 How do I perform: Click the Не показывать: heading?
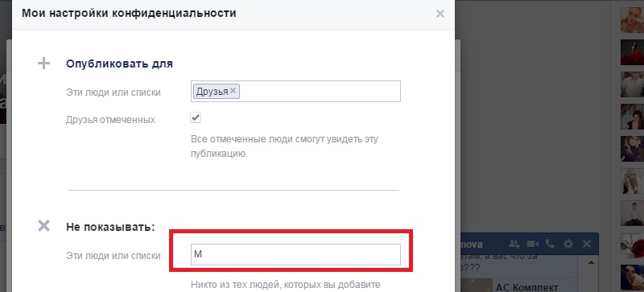[110, 226]
